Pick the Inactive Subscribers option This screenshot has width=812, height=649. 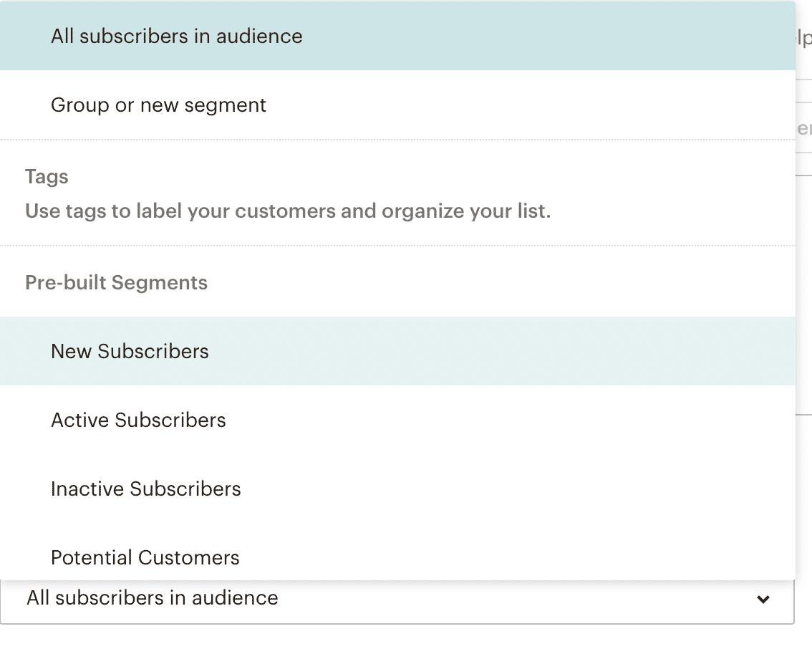(397, 489)
